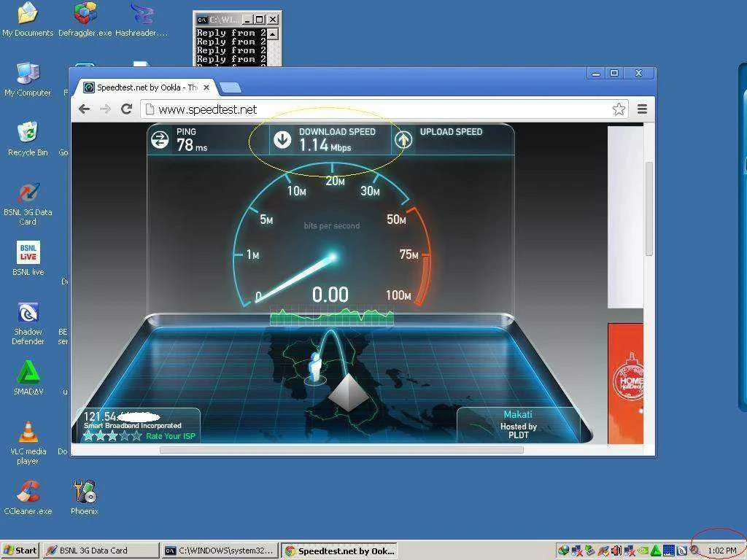Image resolution: width=747 pixels, height=560 pixels.
Task: Close the Speedtest.net browser tab
Action: point(206,87)
